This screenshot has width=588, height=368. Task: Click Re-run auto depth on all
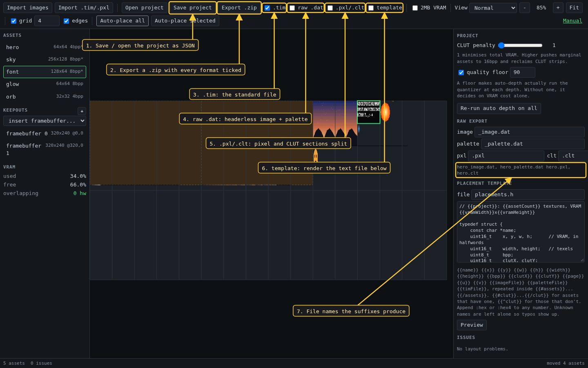[499, 108]
